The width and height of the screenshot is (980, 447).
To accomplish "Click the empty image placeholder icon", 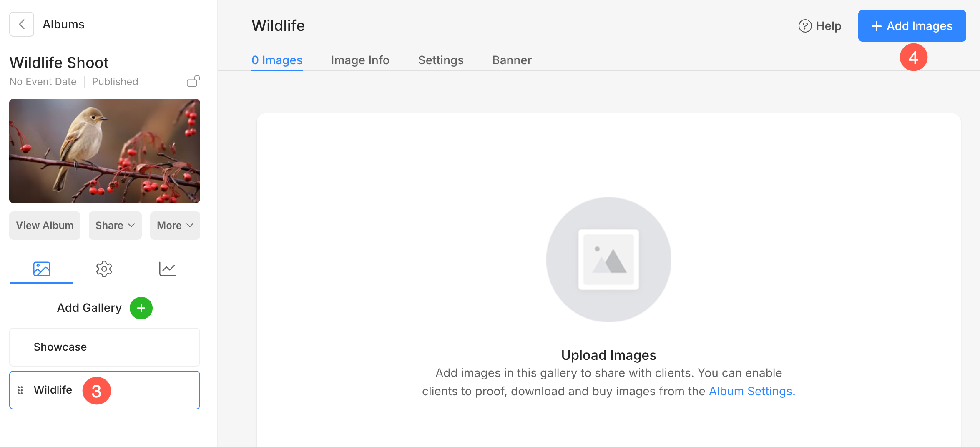I will tap(608, 259).
